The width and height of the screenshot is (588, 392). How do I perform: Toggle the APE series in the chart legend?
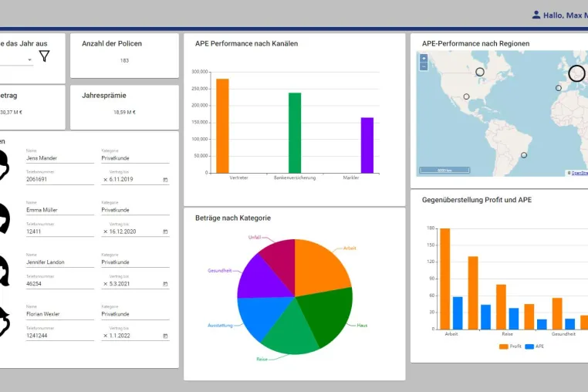[x=535, y=346]
